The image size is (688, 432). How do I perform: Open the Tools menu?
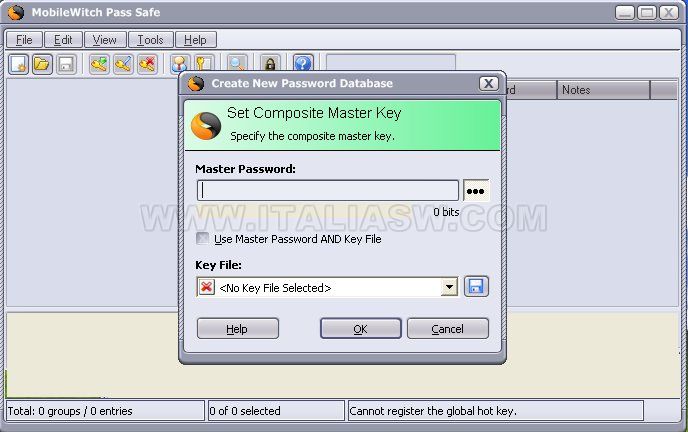click(150, 40)
